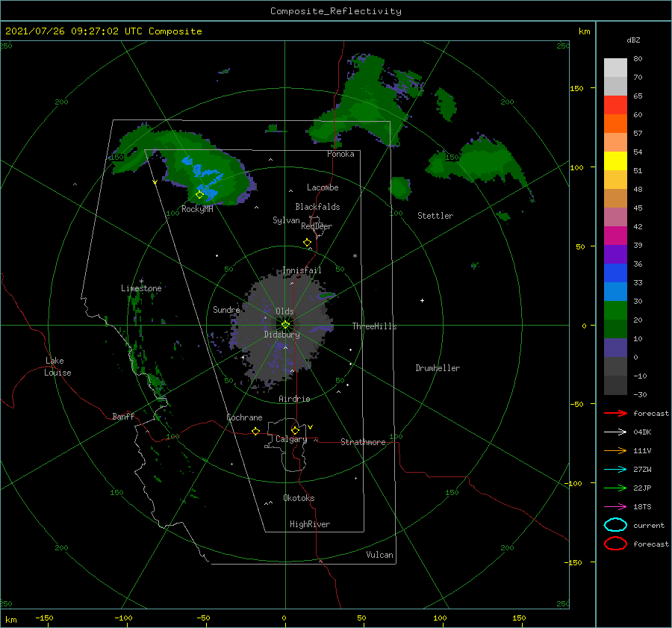
Task: Click the Banff label
Action: [x=123, y=416]
